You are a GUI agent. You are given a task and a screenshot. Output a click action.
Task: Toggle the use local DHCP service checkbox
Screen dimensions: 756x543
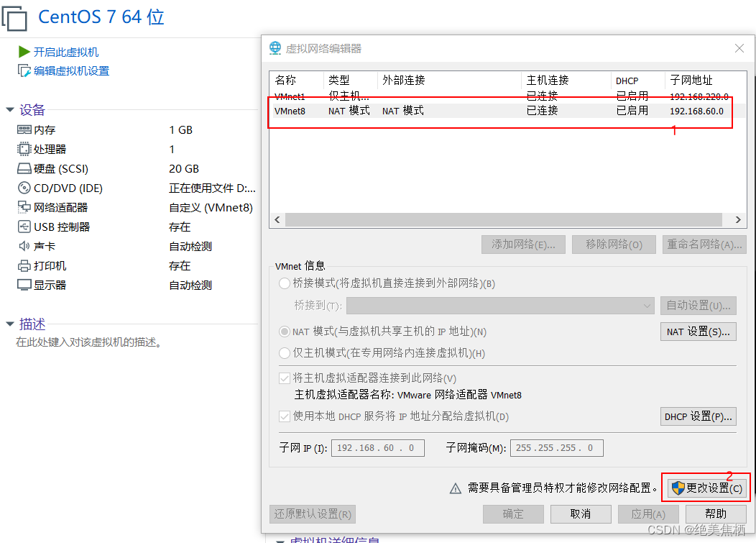[285, 416]
